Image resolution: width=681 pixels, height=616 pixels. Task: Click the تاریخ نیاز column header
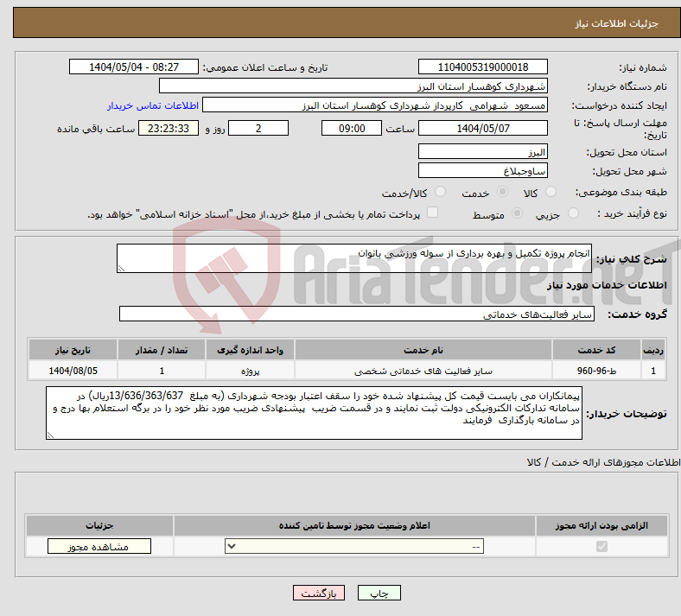point(73,350)
